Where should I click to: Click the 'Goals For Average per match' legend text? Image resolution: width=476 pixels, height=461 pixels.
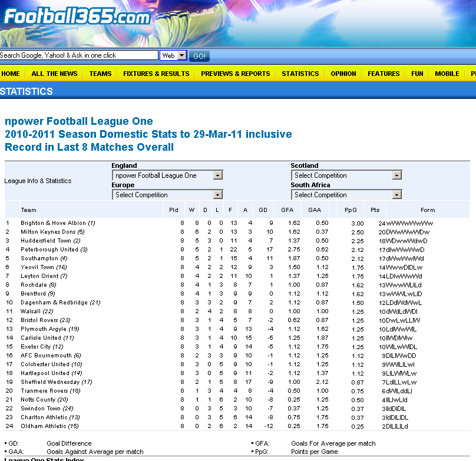click(x=333, y=443)
